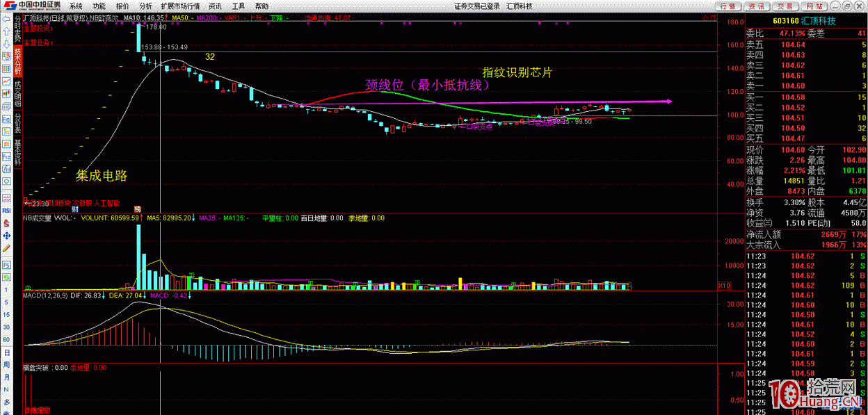
Task: Open the 帮助 menu
Action: [x=262, y=5]
